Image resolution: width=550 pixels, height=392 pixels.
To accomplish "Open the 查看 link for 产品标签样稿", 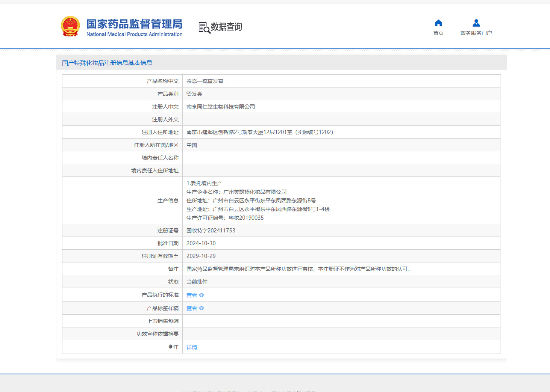I will 192,308.
